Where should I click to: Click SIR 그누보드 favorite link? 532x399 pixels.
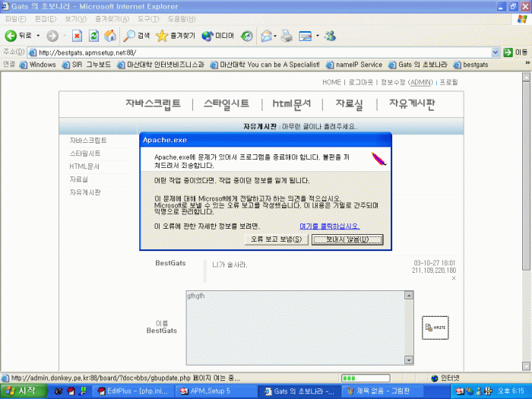click(87, 65)
